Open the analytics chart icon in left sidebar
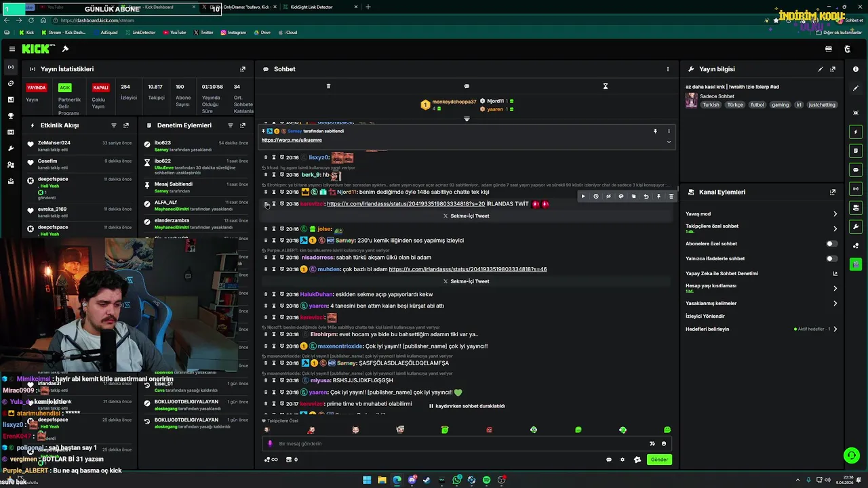The width and height of the screenshot is (868, 488). (x=10, y=100)
